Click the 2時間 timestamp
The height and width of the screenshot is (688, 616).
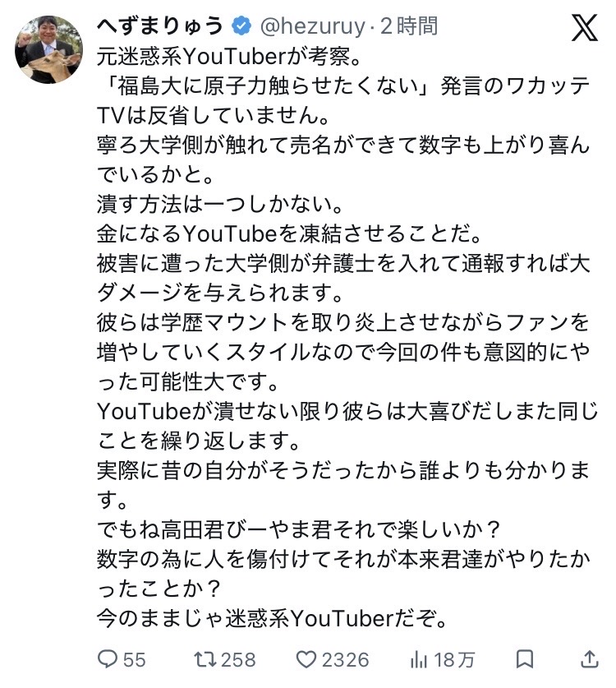pyautogui.click(x=409, y=25)
